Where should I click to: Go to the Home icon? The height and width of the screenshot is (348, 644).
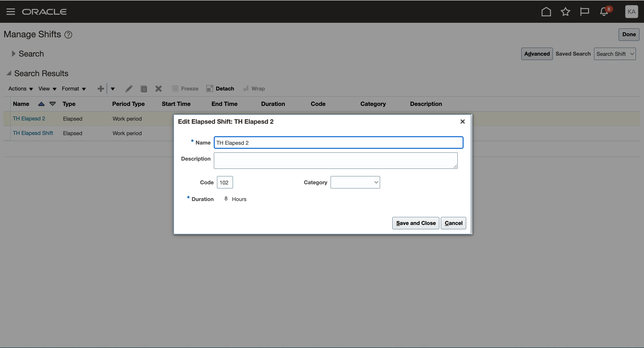(546, 12)
